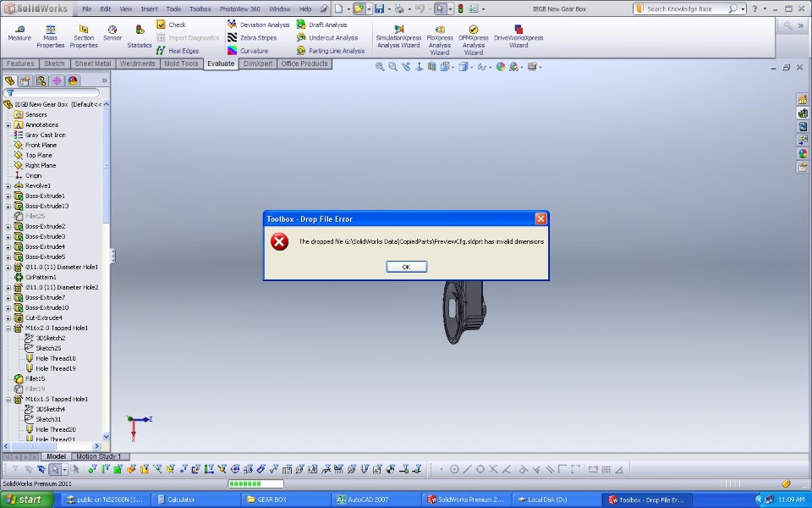Switch to the Sketch tab

coord(54,63)
